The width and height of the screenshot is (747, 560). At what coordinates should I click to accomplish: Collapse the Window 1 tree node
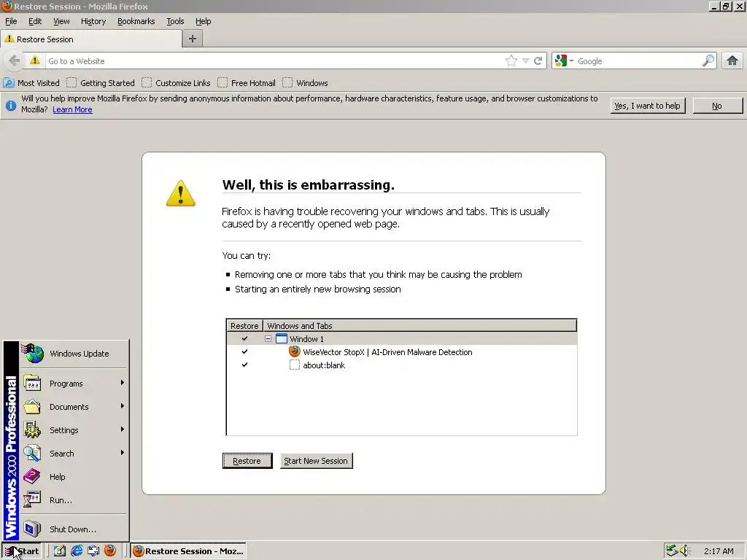point(268,338)
